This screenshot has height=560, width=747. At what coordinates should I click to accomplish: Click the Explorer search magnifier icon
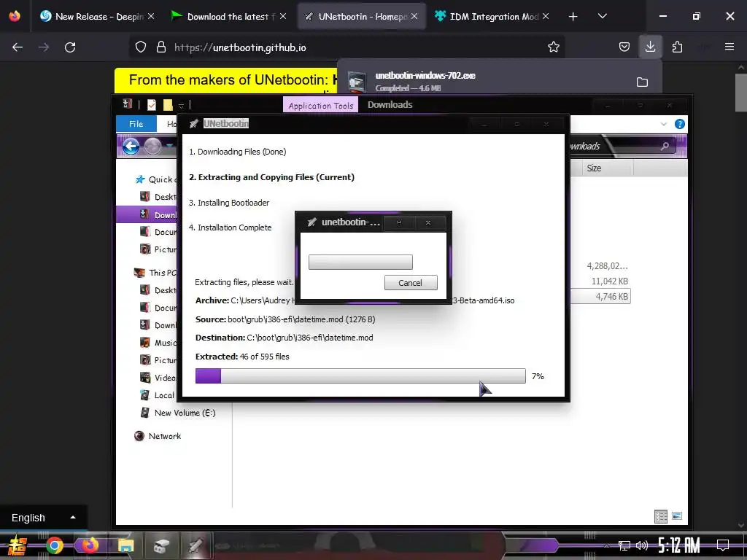665,146
